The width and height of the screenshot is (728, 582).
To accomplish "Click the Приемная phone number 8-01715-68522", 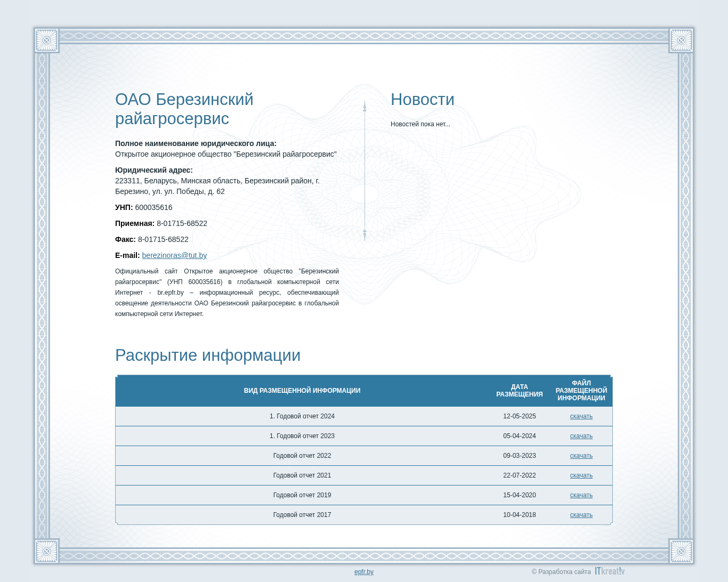I will pos(182,223).
